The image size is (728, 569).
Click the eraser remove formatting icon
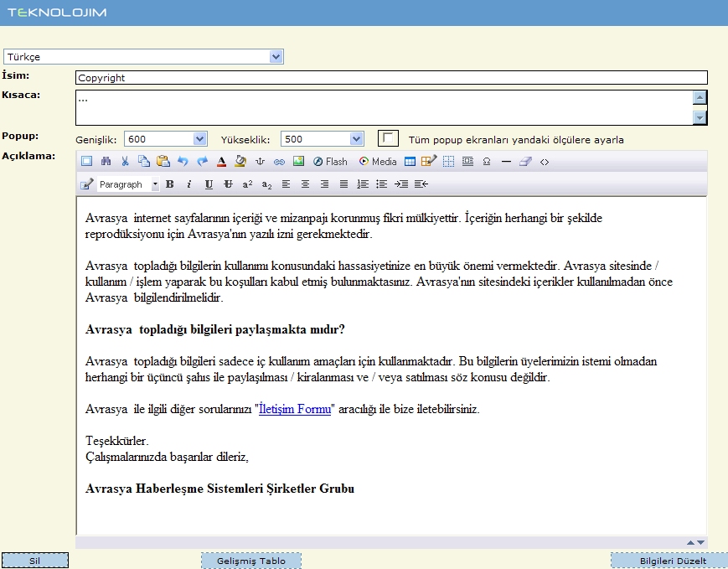pos(525,161)
